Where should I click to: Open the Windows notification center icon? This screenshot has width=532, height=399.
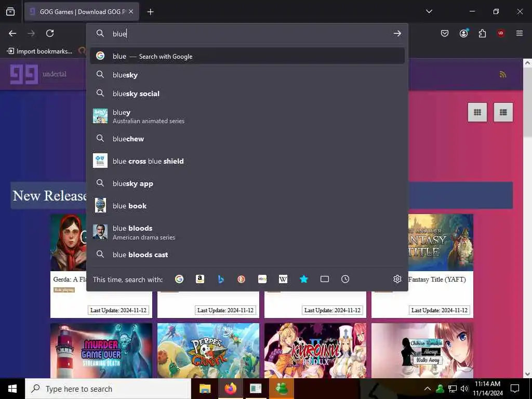[515, 389]
